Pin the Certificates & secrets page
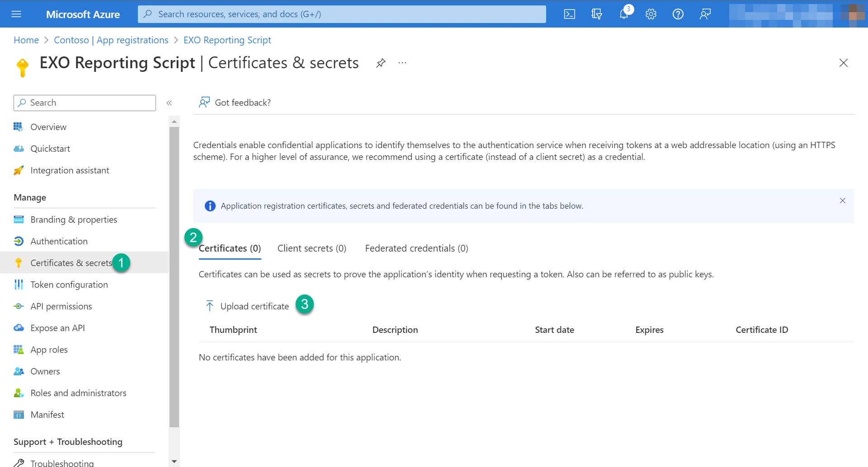 tap(381, 63)
